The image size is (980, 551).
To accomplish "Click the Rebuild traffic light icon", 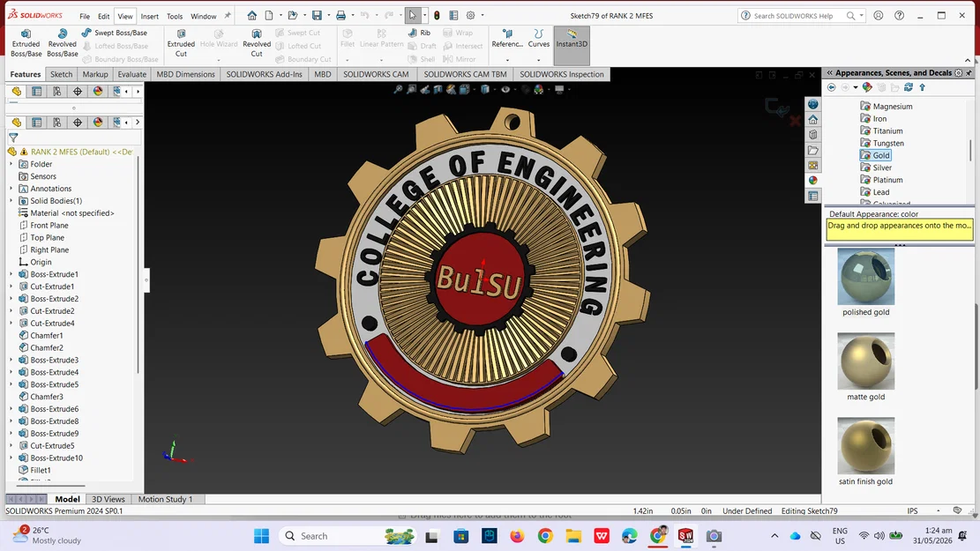I will (437, 16).
